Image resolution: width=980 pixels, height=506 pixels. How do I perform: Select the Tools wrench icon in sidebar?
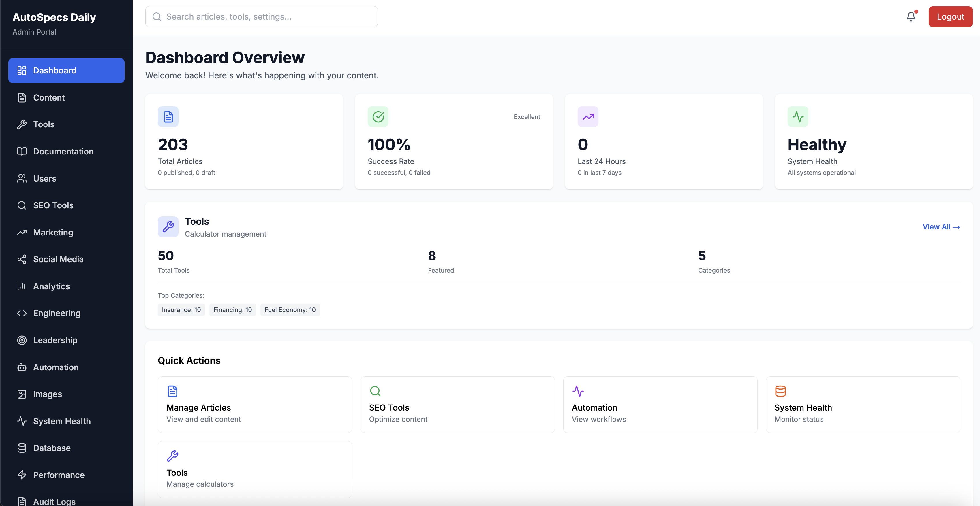(x=22, y=124)
